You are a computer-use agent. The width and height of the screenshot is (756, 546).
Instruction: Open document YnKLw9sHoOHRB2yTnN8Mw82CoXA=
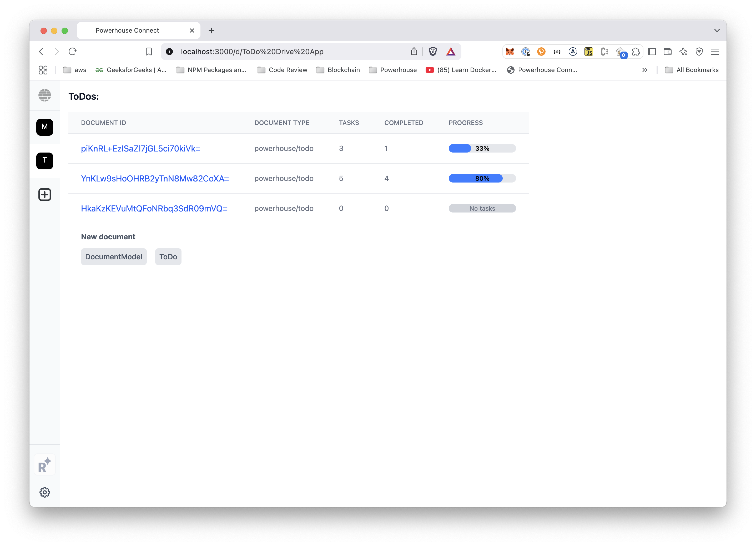pyautogui.click(x=155, y=178)
